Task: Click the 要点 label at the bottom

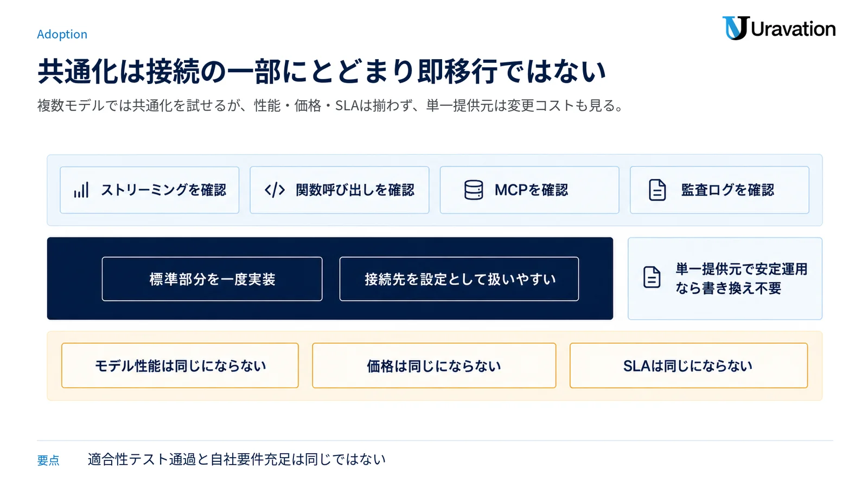Action: click(x=48, y=460)
